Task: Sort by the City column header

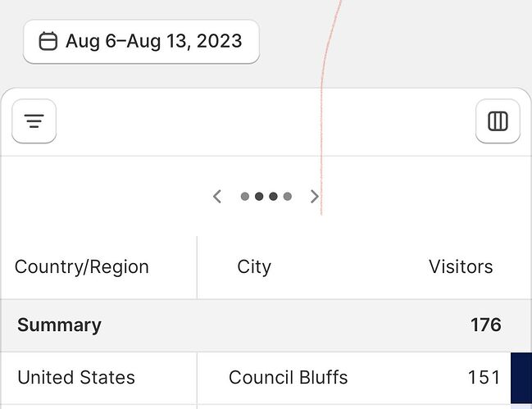Action: point(254,266)
